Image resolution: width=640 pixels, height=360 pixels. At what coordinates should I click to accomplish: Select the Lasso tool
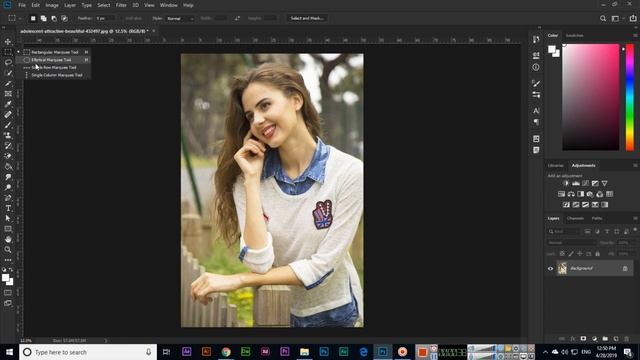(x=8, y=62)
